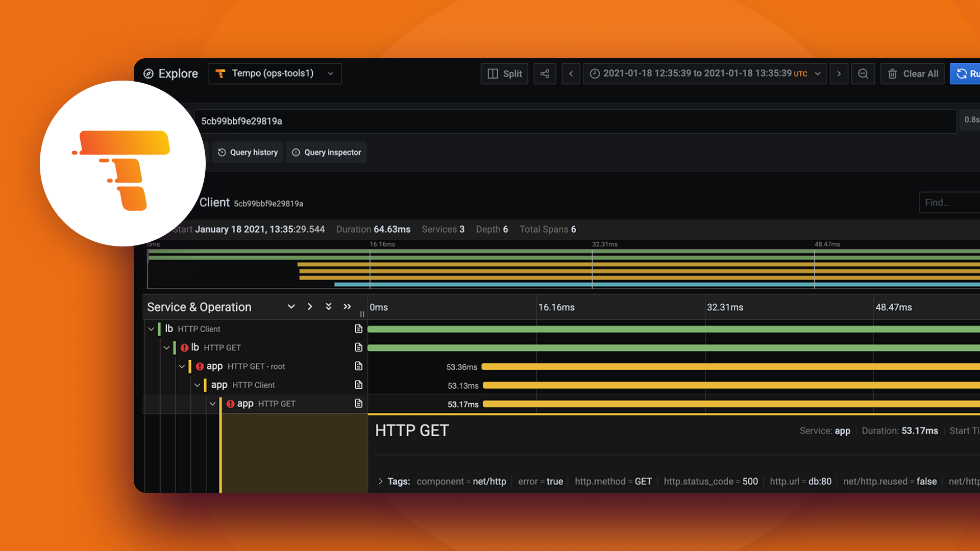
Task: Click the info circle icon on Query inspector
Action: 296,152
